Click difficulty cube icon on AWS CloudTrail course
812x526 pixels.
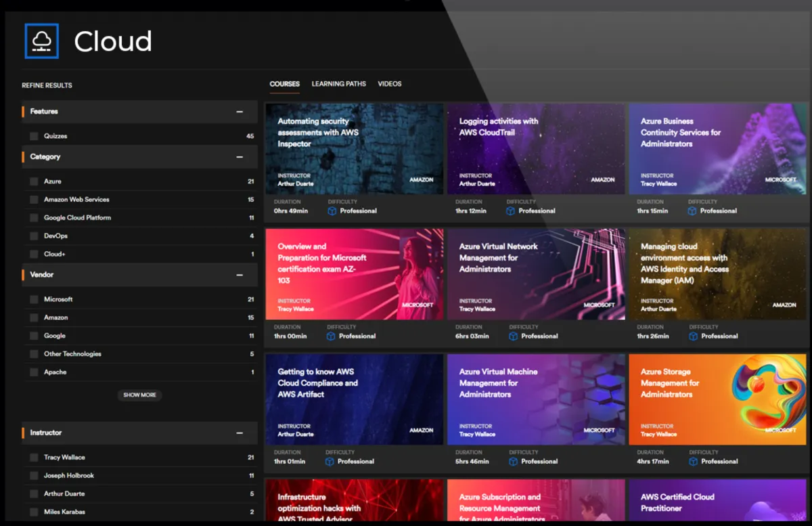coord(510,211)
